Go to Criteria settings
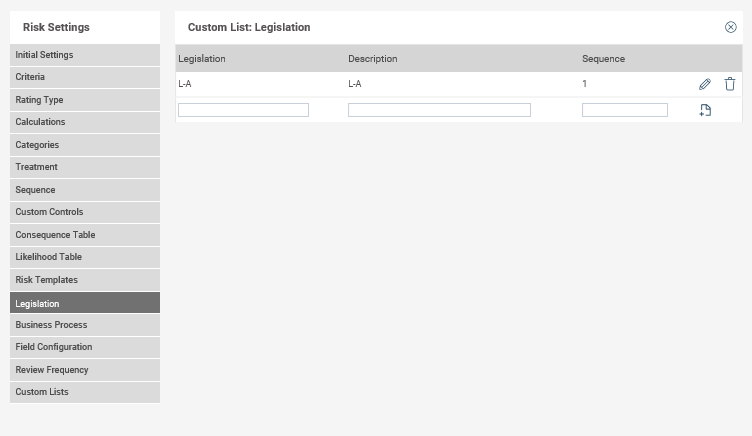This screenshot has height=436, width=752. click(85, 77)
